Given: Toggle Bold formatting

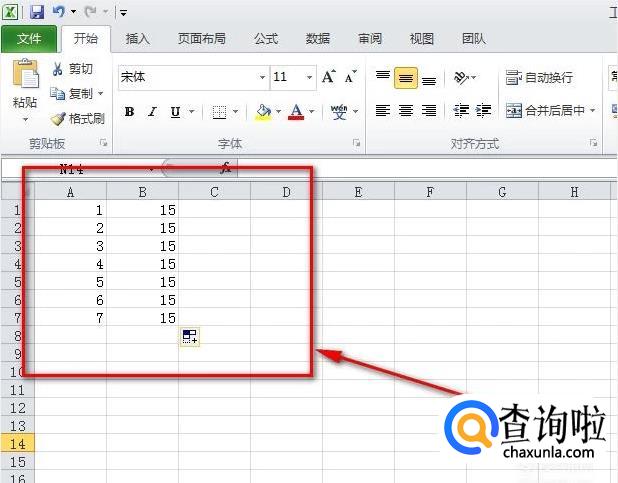Looking at the screenshot, I should 129,112.
